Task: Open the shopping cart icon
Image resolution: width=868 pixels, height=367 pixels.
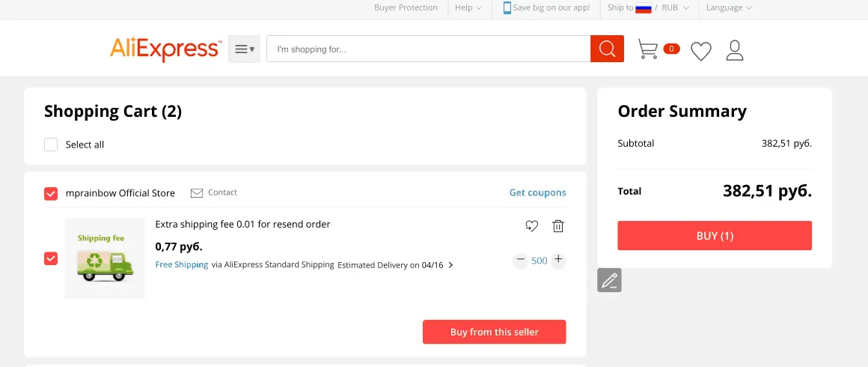Action: (x=648, y=49)
